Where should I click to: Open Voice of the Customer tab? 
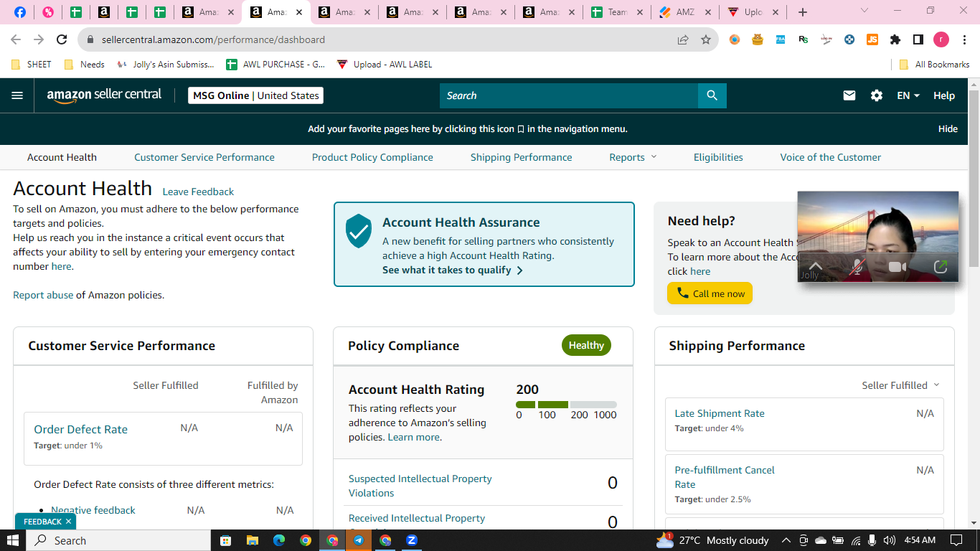click(831, 157)
